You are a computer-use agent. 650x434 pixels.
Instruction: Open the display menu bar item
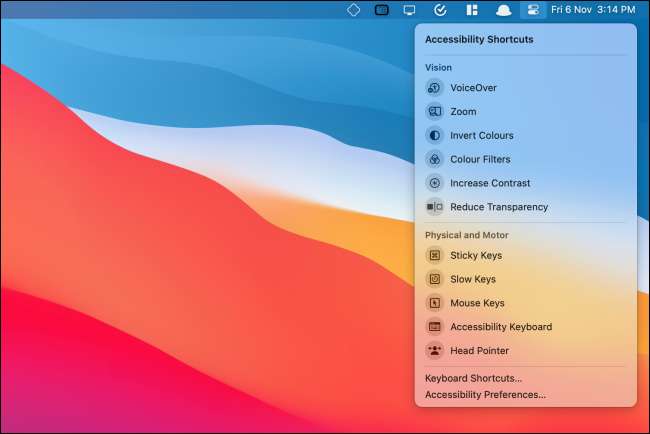[x=409, y=10]
